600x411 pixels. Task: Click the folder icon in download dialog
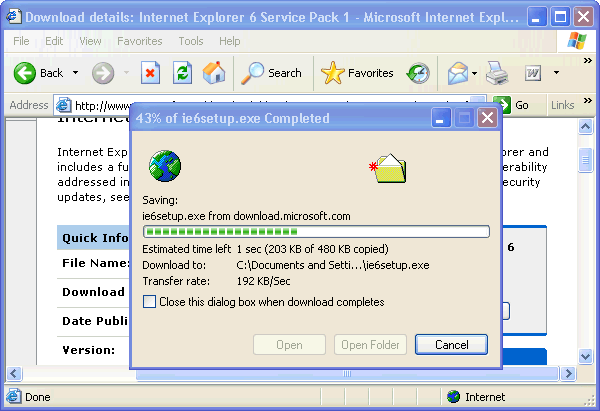388,168
